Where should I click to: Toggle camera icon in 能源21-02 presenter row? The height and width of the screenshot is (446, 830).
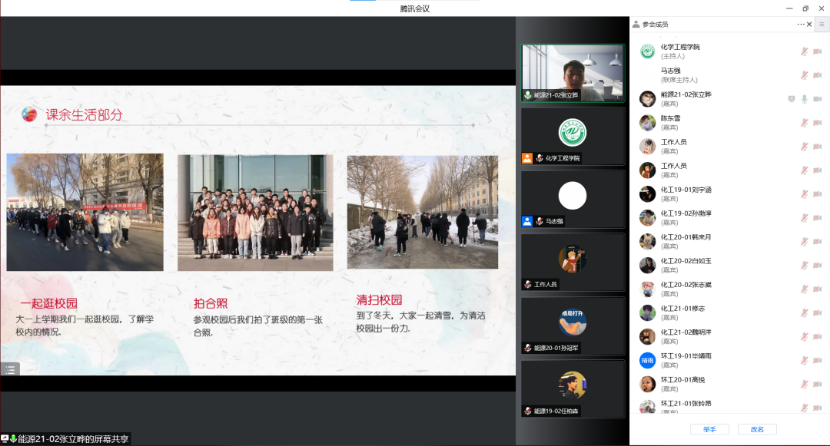pos(817,99)
